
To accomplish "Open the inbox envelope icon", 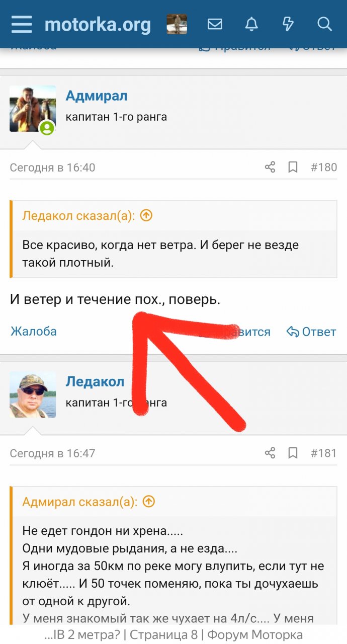I will coord(215,24).
